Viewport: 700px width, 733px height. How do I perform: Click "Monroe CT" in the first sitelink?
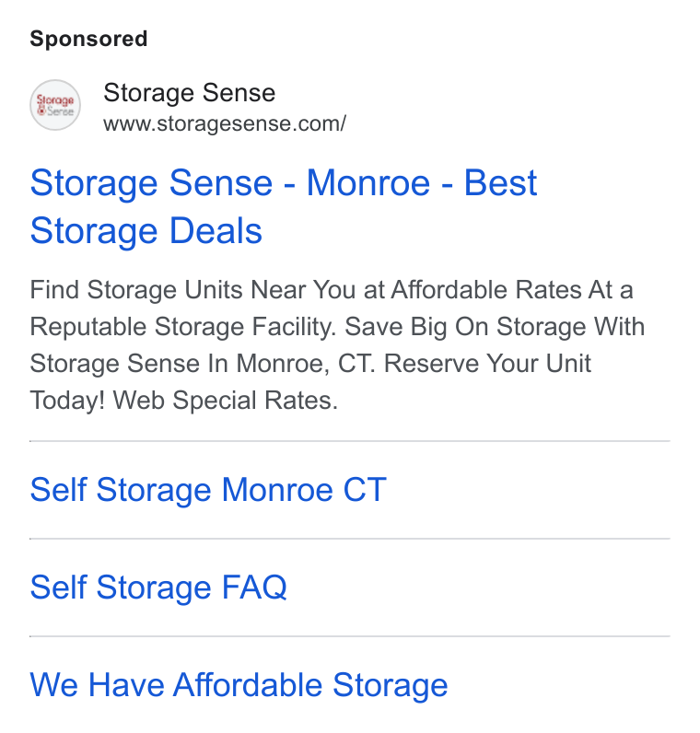(304, 490)
